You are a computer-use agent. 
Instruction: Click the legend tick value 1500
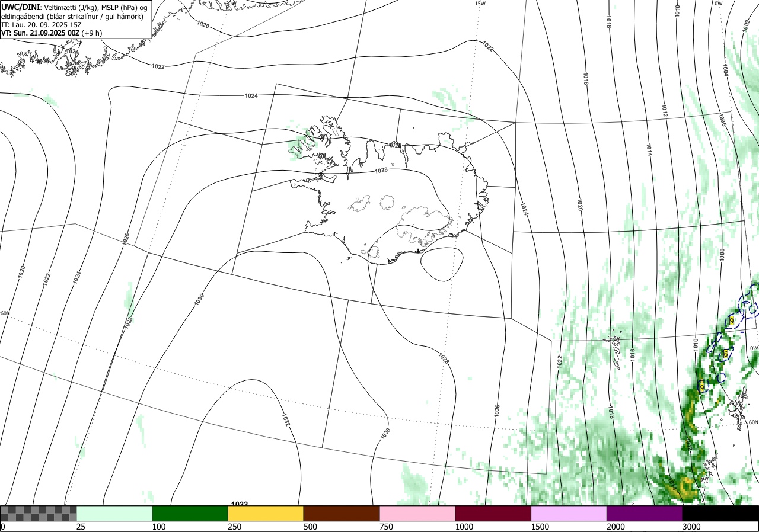pyautogui.click(x=540, y=527)
